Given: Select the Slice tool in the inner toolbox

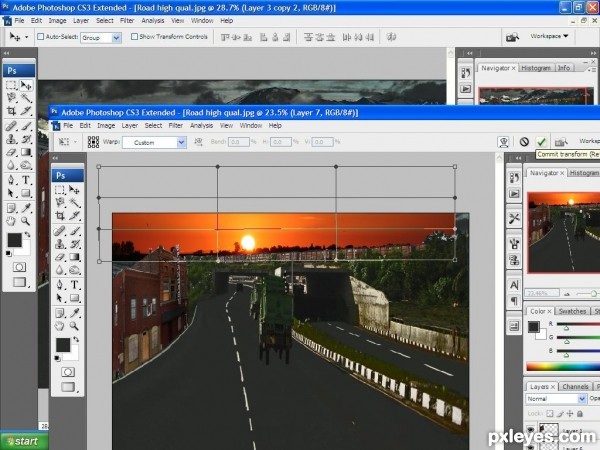Looking at the screenshot, I should (74, 215).
